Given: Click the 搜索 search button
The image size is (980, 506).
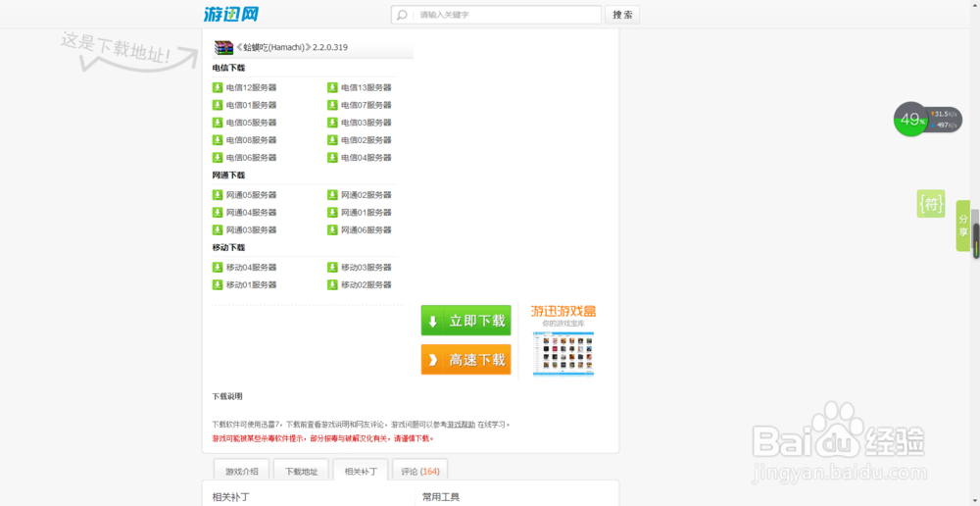Looking at the screenshot, I should (x=622, y=15).
